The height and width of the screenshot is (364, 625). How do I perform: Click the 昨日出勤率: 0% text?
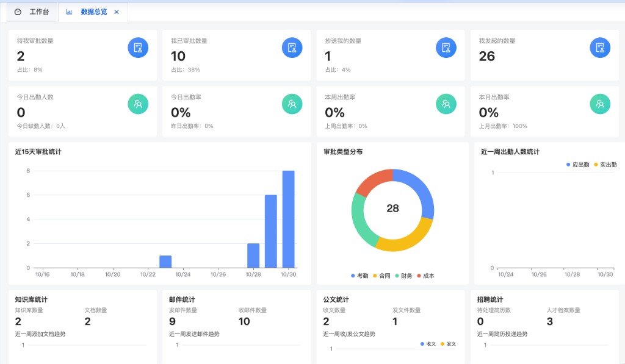tap(192, 126)
